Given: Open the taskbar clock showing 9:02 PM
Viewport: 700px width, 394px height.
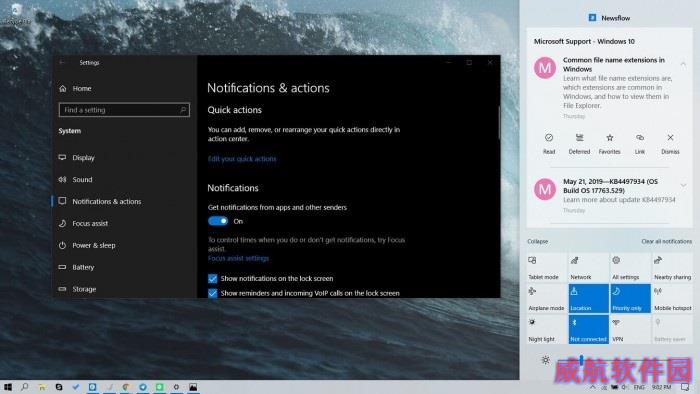Looking at the screenshot, I should tap(661, 387).
